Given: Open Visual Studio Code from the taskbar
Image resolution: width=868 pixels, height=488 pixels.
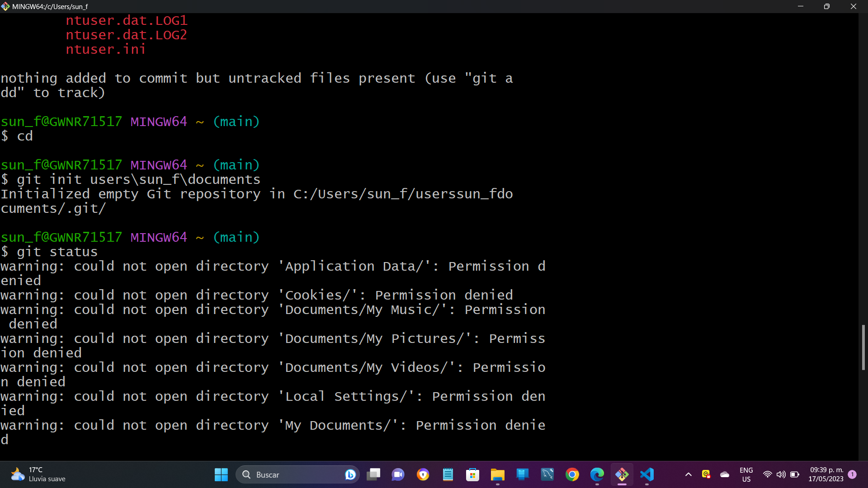Looking at the screenshot, I should coord(647,474).
